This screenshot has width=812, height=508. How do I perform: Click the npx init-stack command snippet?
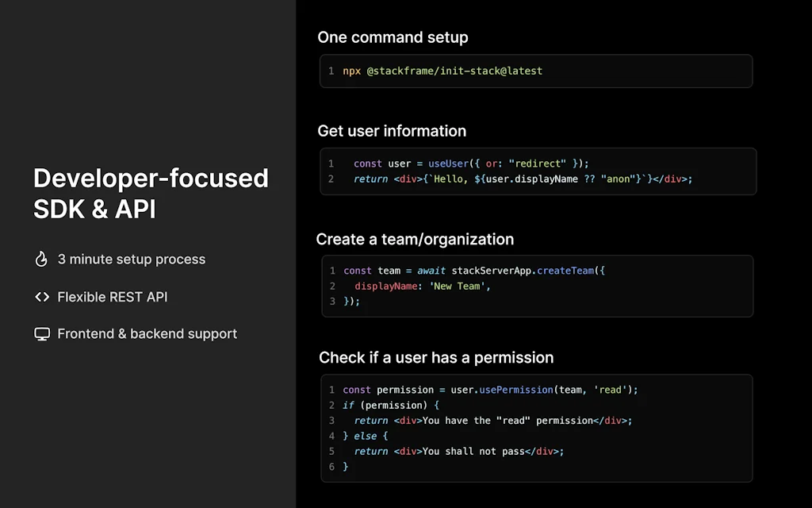pyautogui.click(x=536, y=71)
